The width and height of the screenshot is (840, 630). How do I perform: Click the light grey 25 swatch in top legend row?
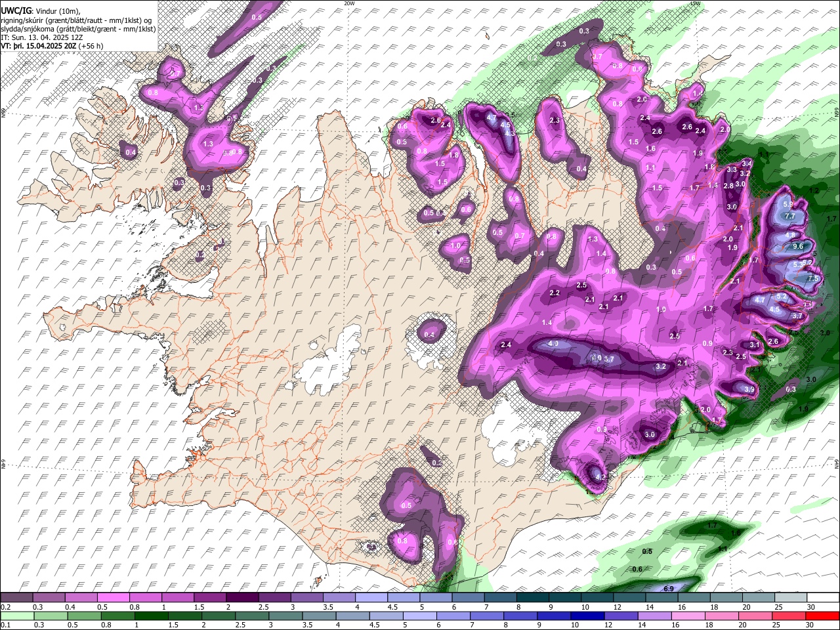[791, 598]
